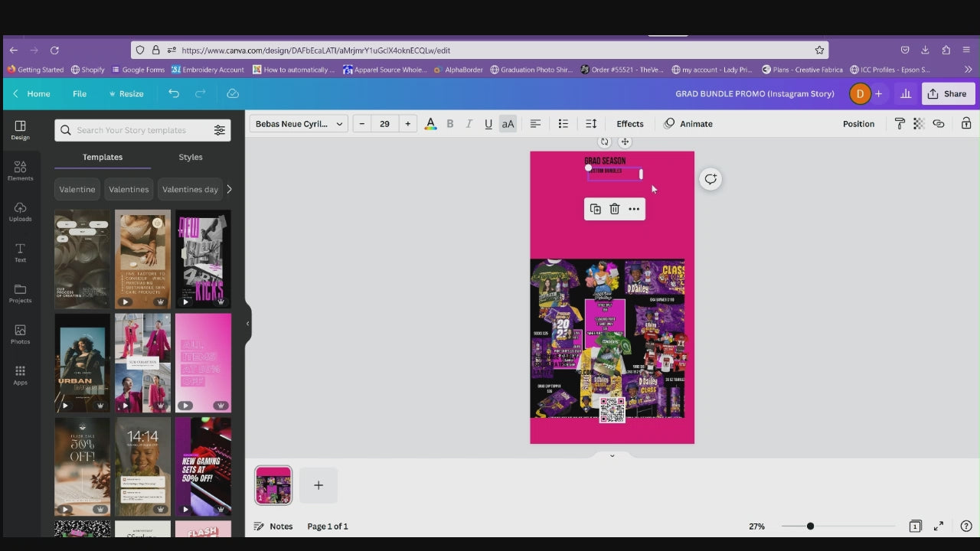Open the Projects panel

pos(20,294)
